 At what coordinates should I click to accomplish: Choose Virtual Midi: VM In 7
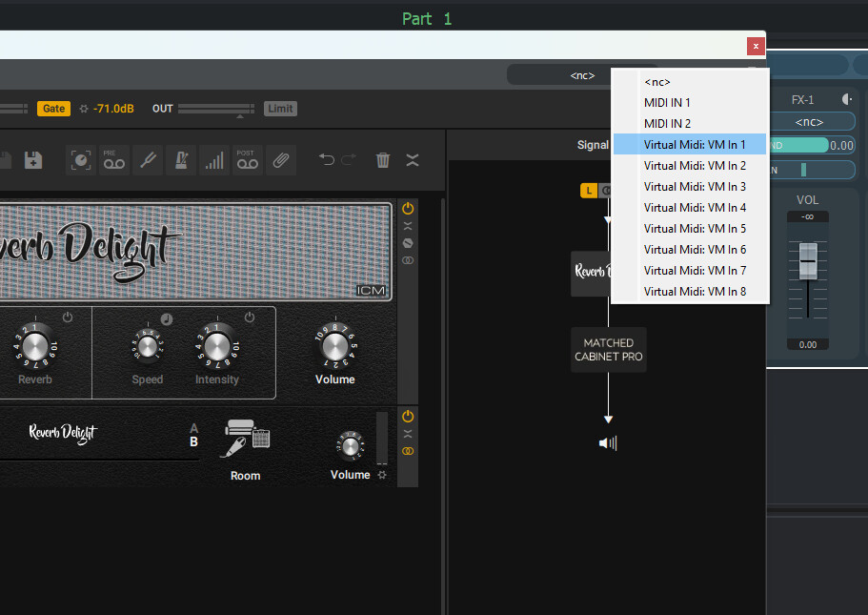pos(690,271)
